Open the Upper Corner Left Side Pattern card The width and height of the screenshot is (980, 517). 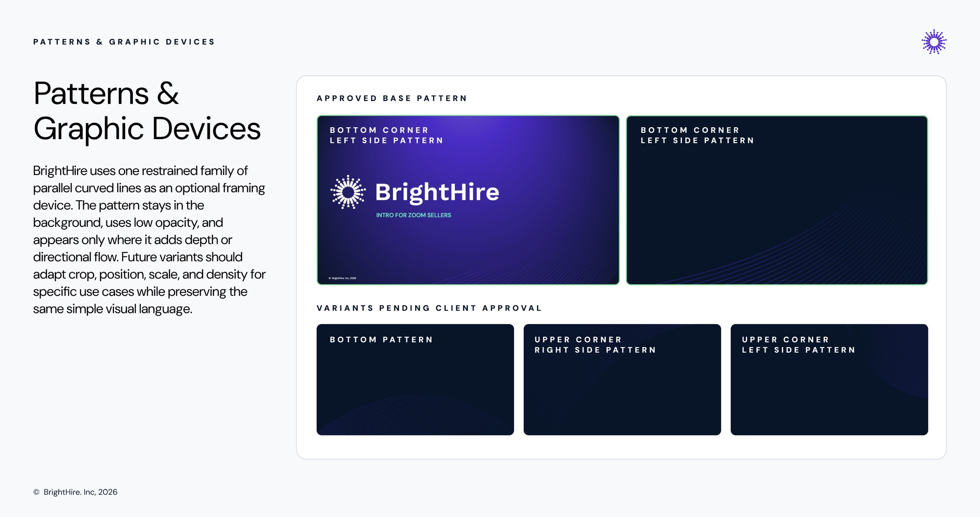click(829, 379)
